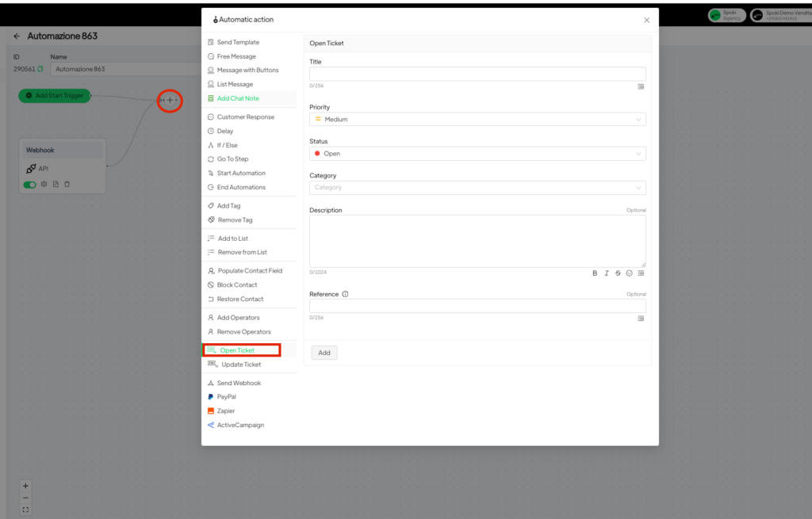Viewport: 812px width, 519px height.
Task: Click the italic formatting icon under Description
Action: pos(607,273)
